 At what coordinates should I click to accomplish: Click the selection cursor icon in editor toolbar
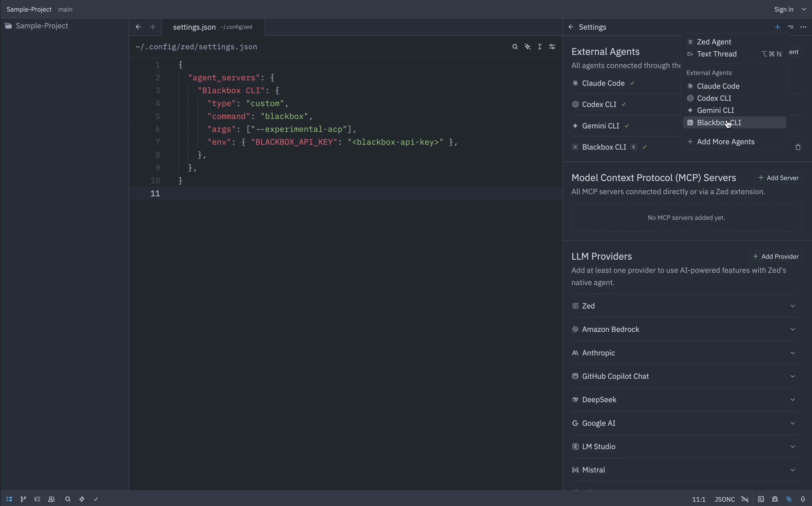point(540,47)
